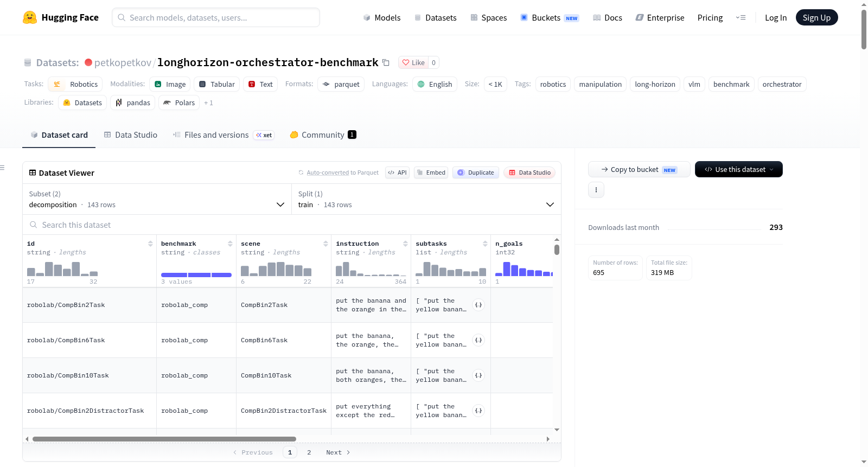Click Copy to bucket button
The width and height of the screenshot is (868, 467).
[x=639, y=169]
